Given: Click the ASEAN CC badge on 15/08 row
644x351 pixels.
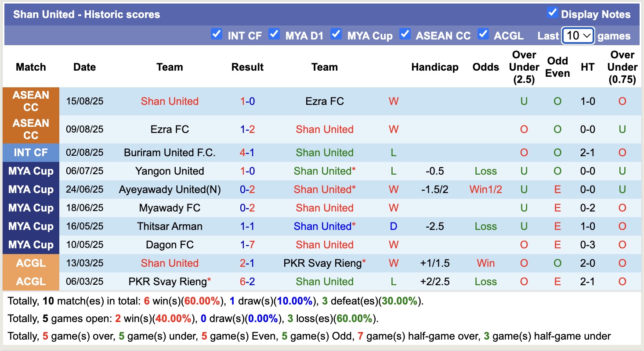Looking at the screenshot, I should coord(30,101).
